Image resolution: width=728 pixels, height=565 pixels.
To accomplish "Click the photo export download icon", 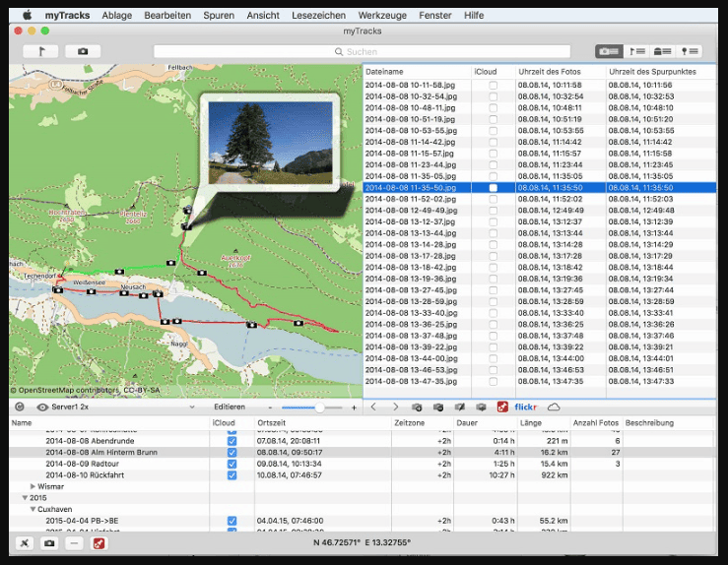I will coord(481,408).
